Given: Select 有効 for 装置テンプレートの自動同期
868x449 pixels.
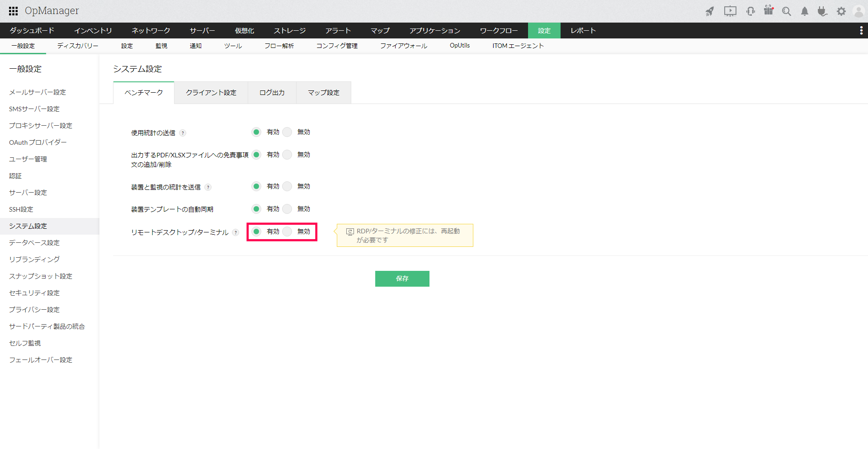Looking at the screenshot, I should pyautogui.click(x=256, y=209).
